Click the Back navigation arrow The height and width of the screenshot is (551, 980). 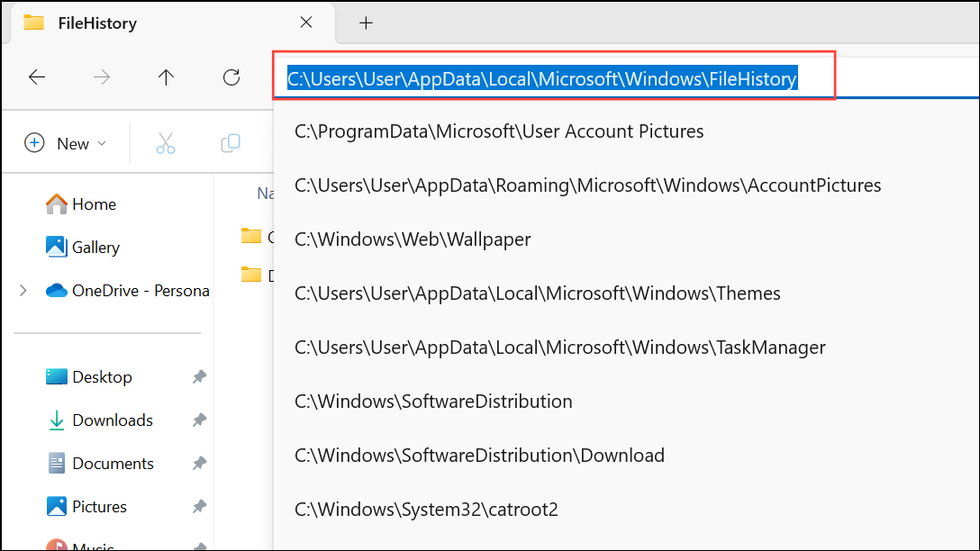[37, 77]
